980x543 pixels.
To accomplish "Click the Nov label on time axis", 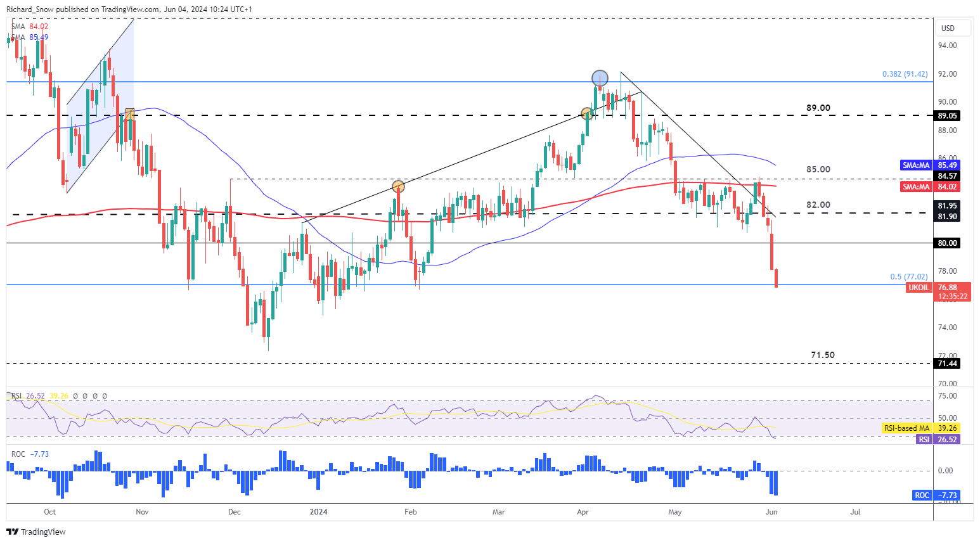I will tap(142, 512).
